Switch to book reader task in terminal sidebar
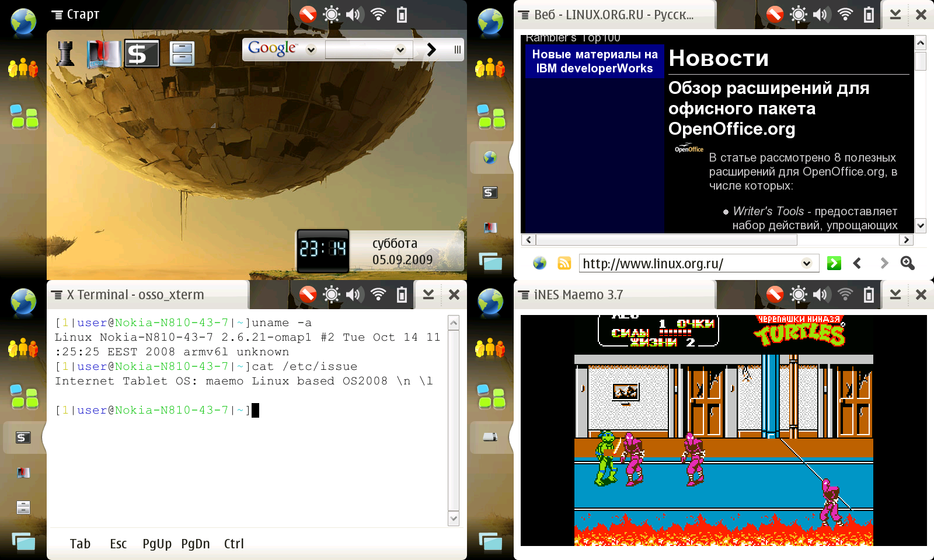The width and height of the screenshot is (934, 560). [23, 473]
